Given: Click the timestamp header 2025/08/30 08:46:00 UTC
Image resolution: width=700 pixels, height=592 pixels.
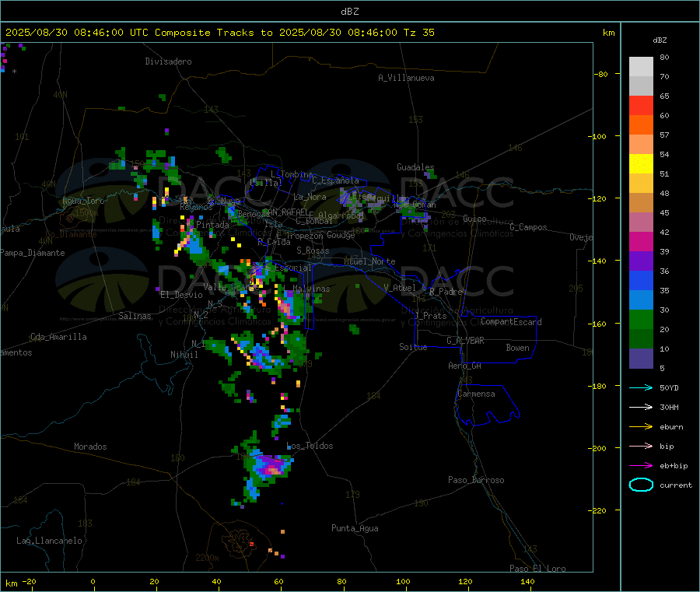Looking at the screenshot, I should [x=71, y=33].
